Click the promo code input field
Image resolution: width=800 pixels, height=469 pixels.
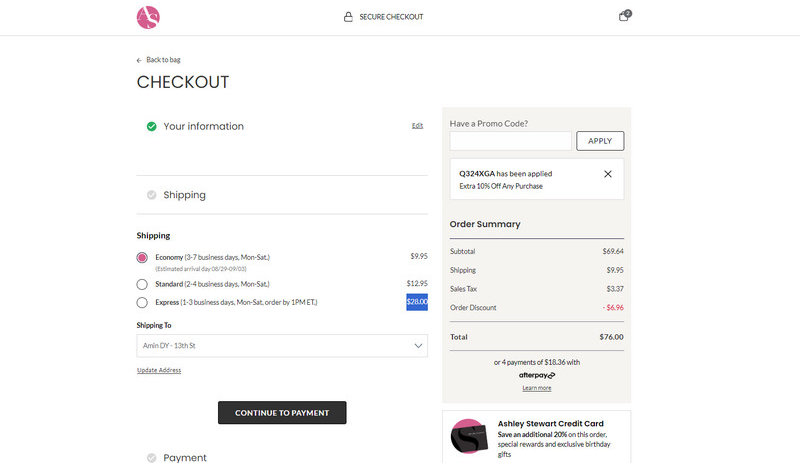(x=510, y=141)
